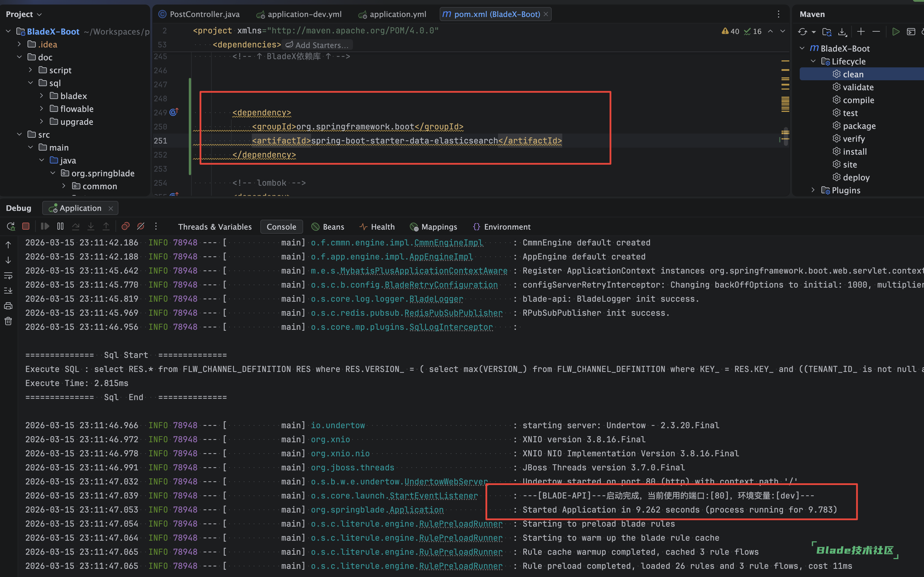Collapse the sql folder in project tree
The height and width of the screenshot is (577, 924).
tap(30, 83)
